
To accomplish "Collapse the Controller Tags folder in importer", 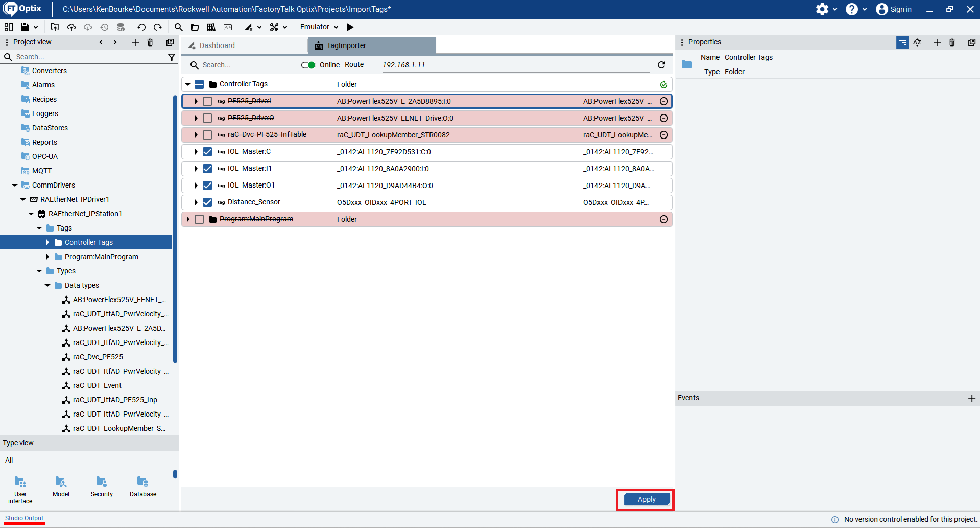I will pyautogui.click(x=188, y=84).
